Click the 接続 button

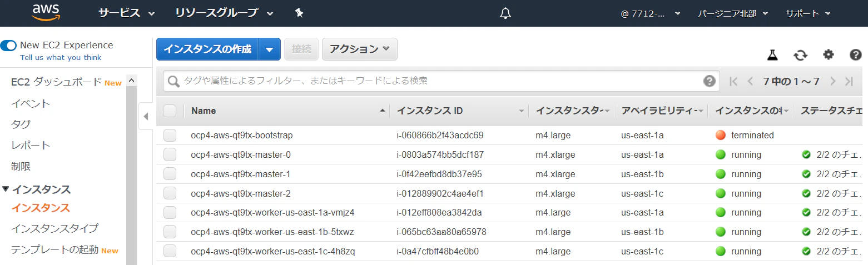(x=301, y=49)
